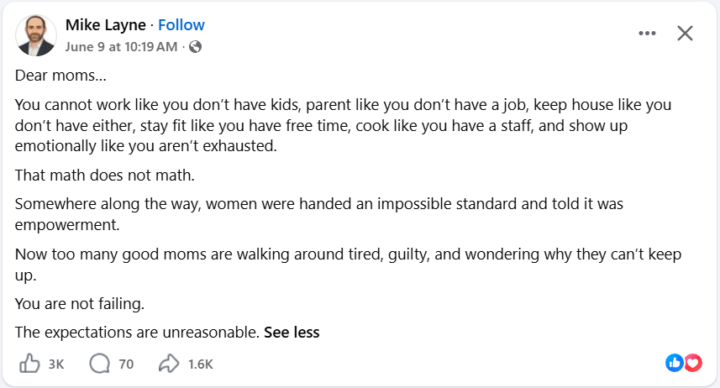The image size is (720, 388).
Task: Click the 1.6K shares count
Action: (x=201, y=364)
